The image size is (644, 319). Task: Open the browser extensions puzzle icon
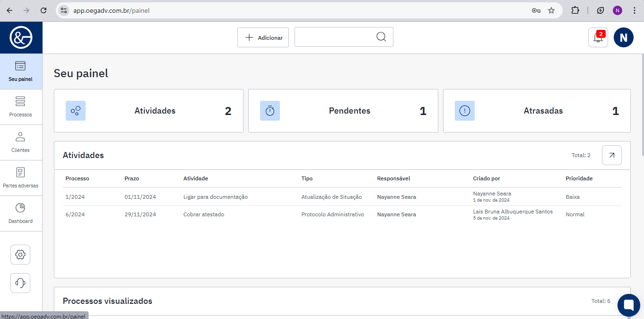click(x=575, y=10)
